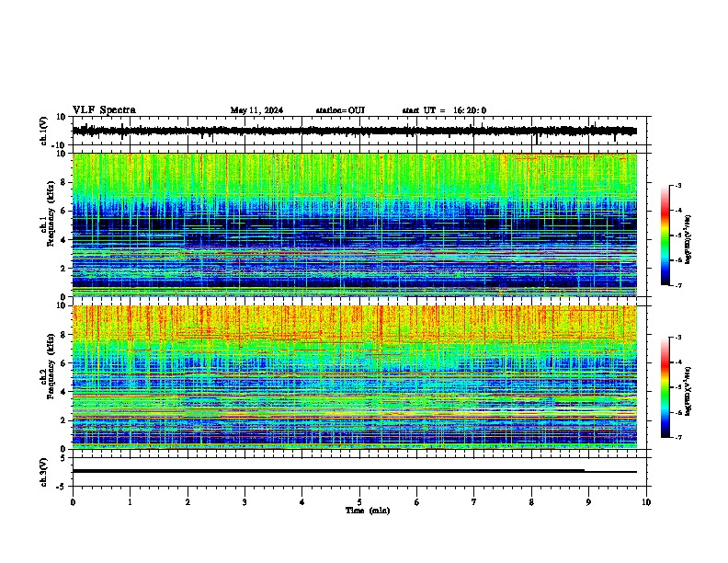Click the ch.3 flat signal line
The height and width of the screenshot is (563, 728).
[355, 471]
